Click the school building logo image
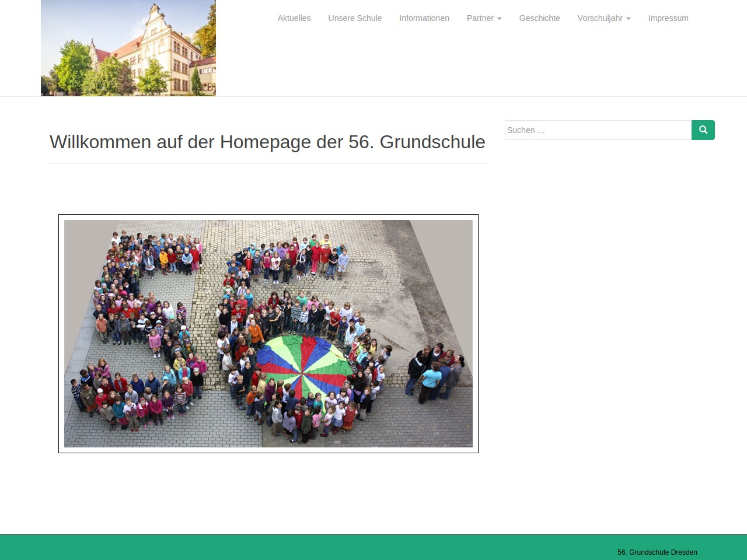Viewport: 747px width, 560px height. coord(128,48)
